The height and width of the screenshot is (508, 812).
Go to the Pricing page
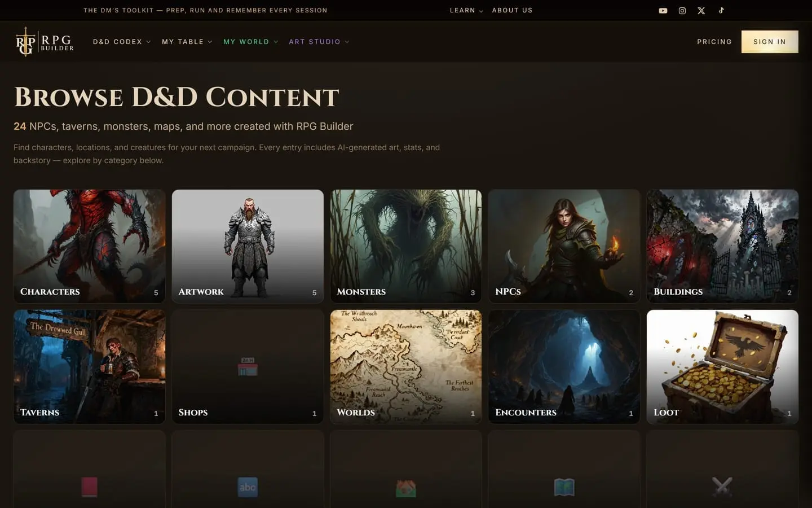pos(714,42)
